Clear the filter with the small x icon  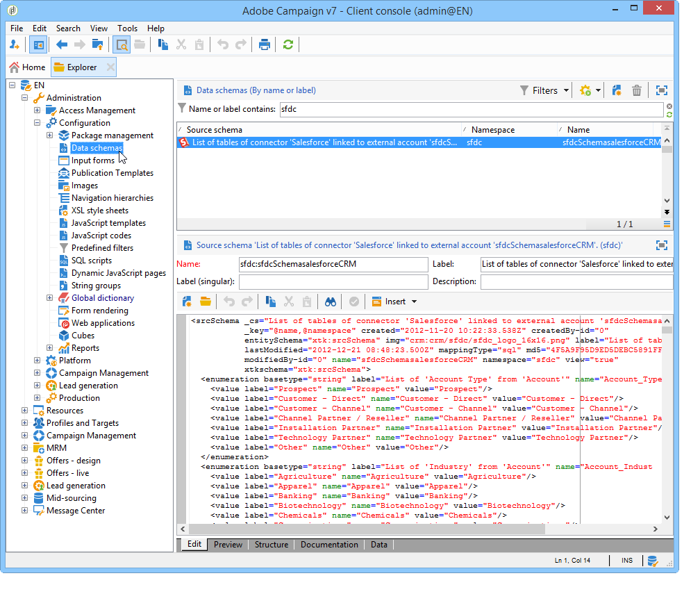click(x=669, y=106)
